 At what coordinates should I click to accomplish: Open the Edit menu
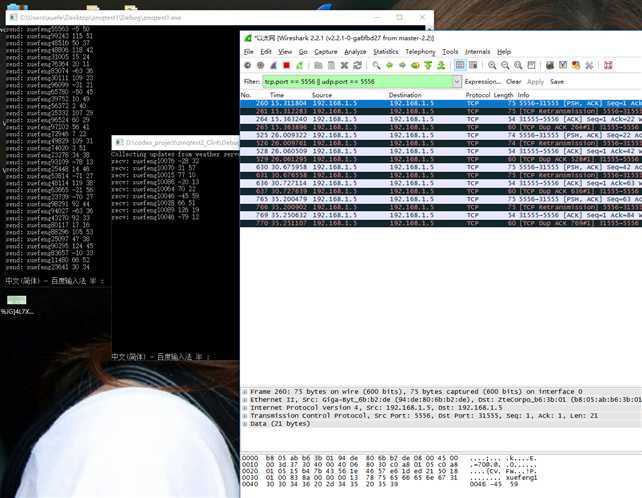tap(266, 52)
